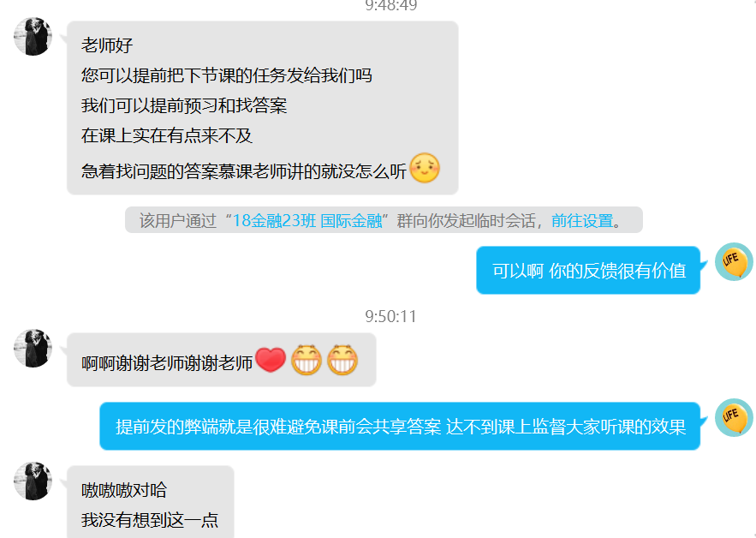Click the LIFE balloon avatar next to "可以啊" reply
The image size is (756, 538).
point(734,261)
